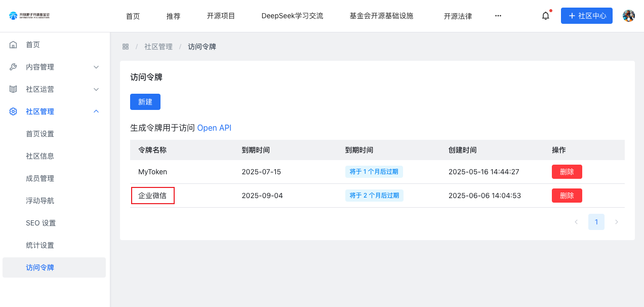The height and width of the screenshot is (307, 644).
Task: Click the 社区中心 button
Action: coord(586,16)
